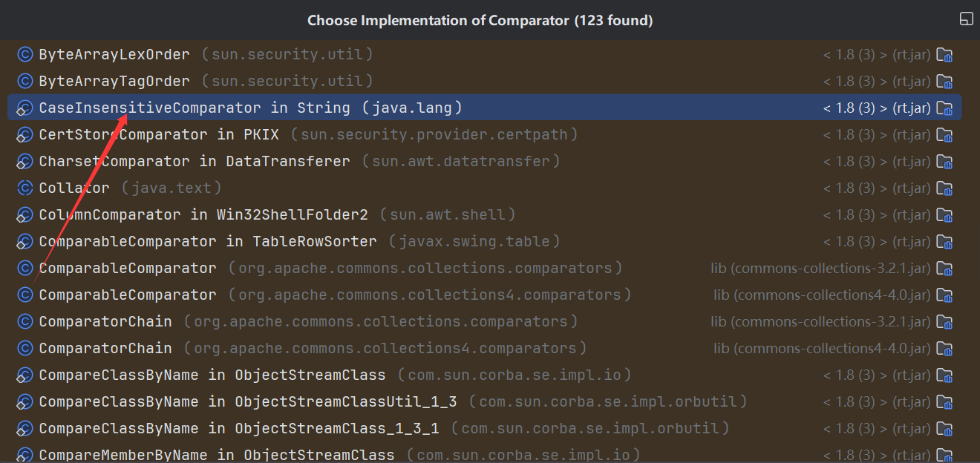Screen dimensions: 980x463
Task: Click class icon beside CharsetComparator
Action: tap(25, 161)
